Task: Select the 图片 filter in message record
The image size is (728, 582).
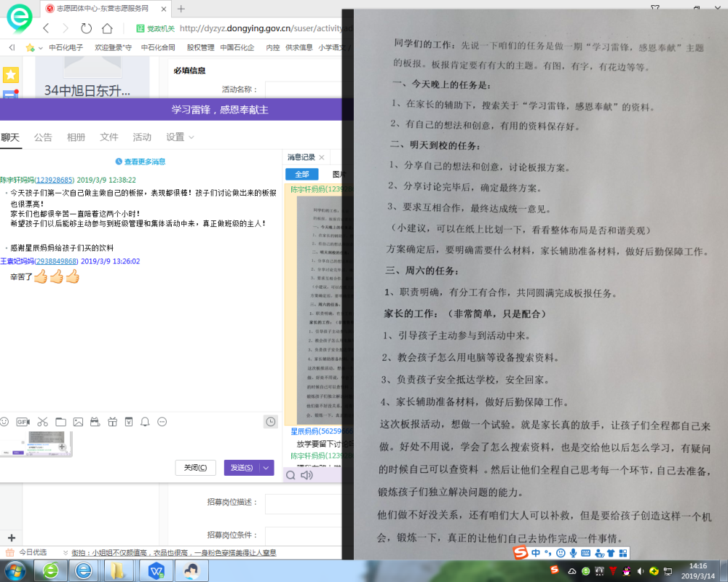Action: click(339, 174)
